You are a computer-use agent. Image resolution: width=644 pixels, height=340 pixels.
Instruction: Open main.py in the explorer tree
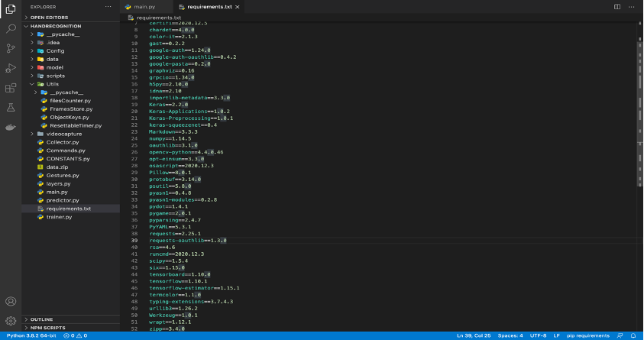pos(70,192)
